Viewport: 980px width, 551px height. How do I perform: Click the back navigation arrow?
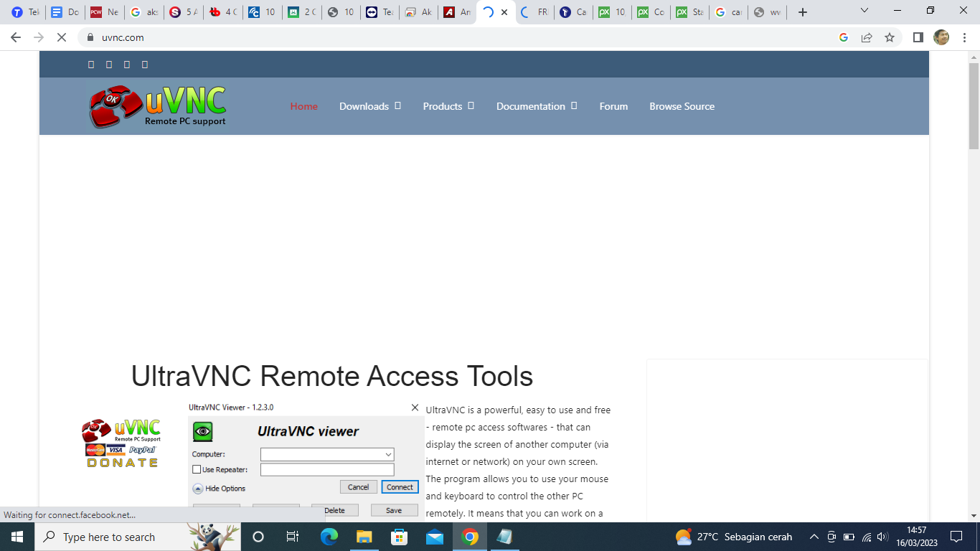pos(16,37)
